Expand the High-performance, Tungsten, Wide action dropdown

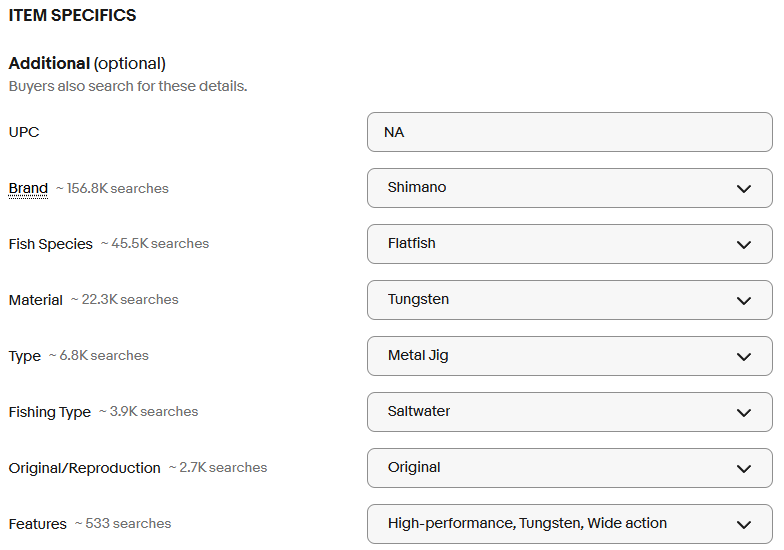click(x=569, y=524)
